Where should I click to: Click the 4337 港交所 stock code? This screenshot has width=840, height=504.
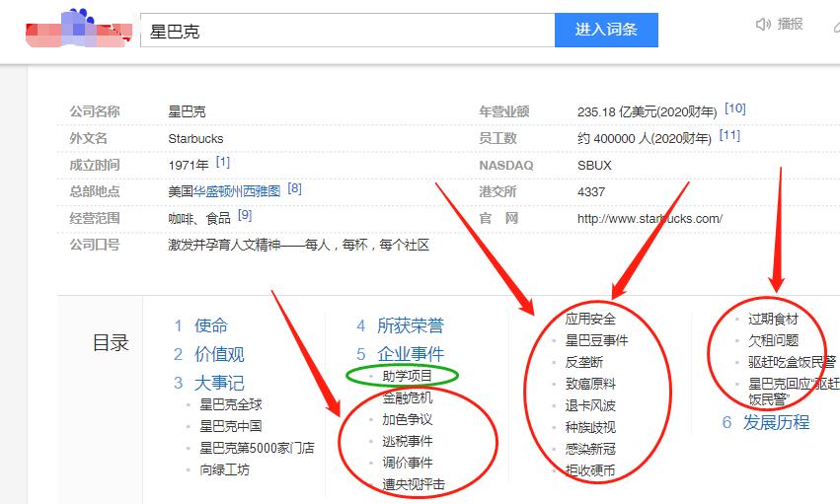click(591, 192)
